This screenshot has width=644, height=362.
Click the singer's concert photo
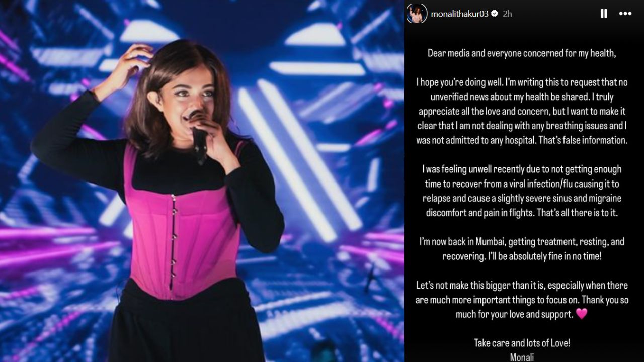click(201, 181)
